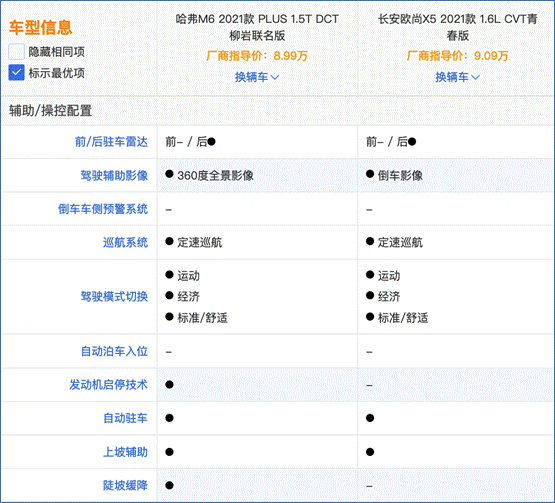Click the 车型信息 heading
This screenshot has height=503, width=555.
[40, 27]
